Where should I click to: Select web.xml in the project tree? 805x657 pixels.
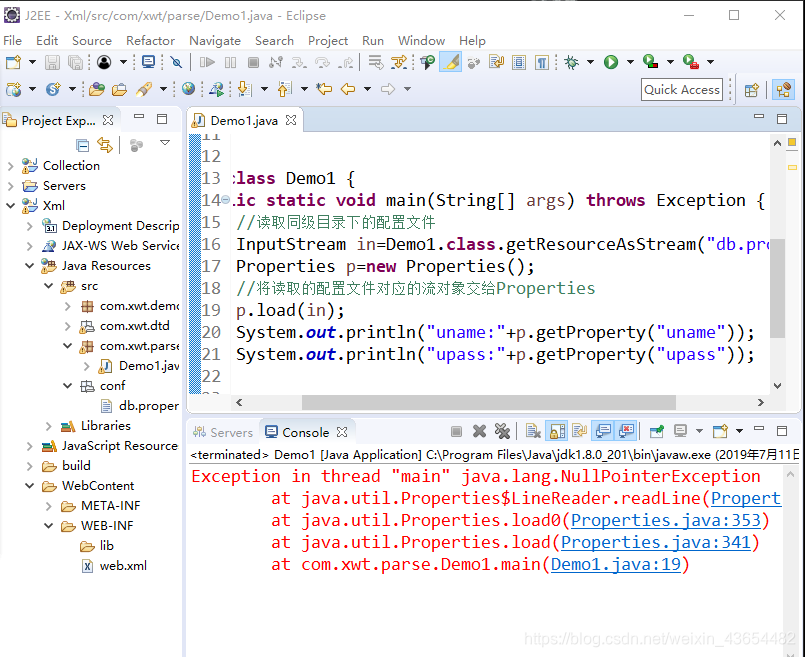[x=114, y=566]
